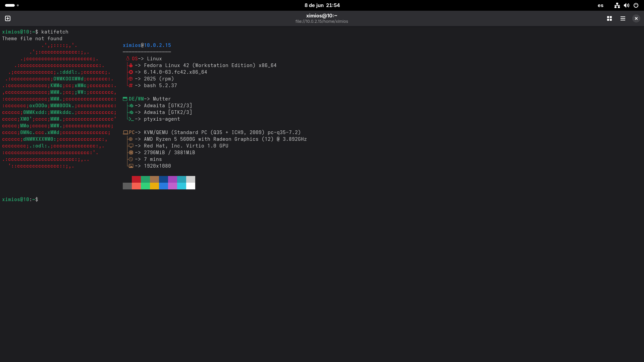Click the volume speaker icon

tap(626, 5)
